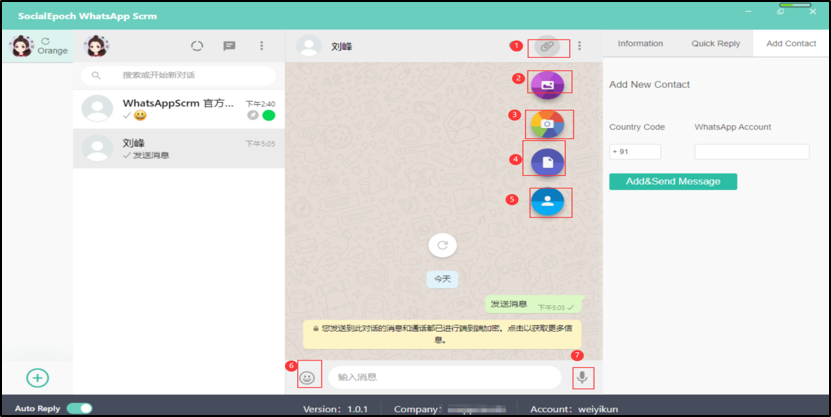The image size is (831, 417).
Task: Click the Version: 1.0.1 status text
Action: click(x=335, y=409)
